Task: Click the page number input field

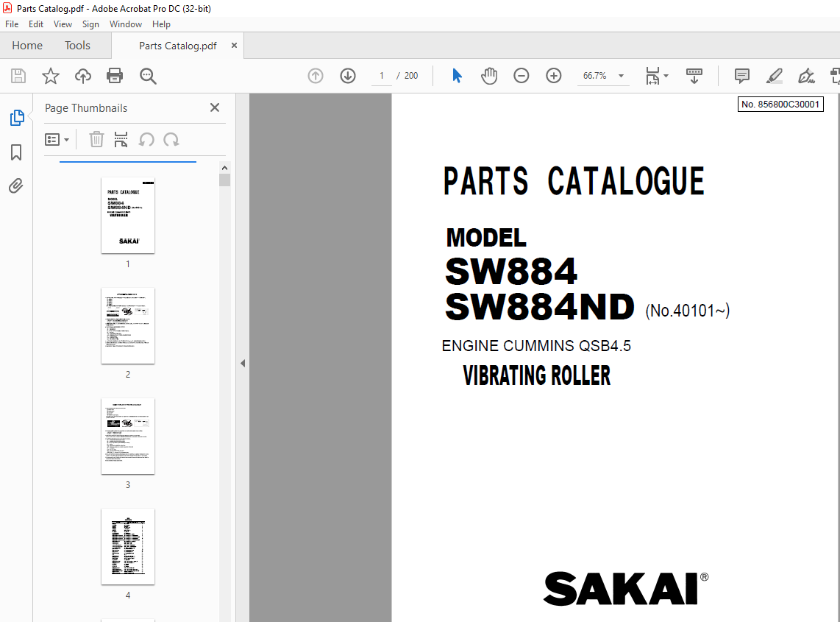Action: coord(382,76)
